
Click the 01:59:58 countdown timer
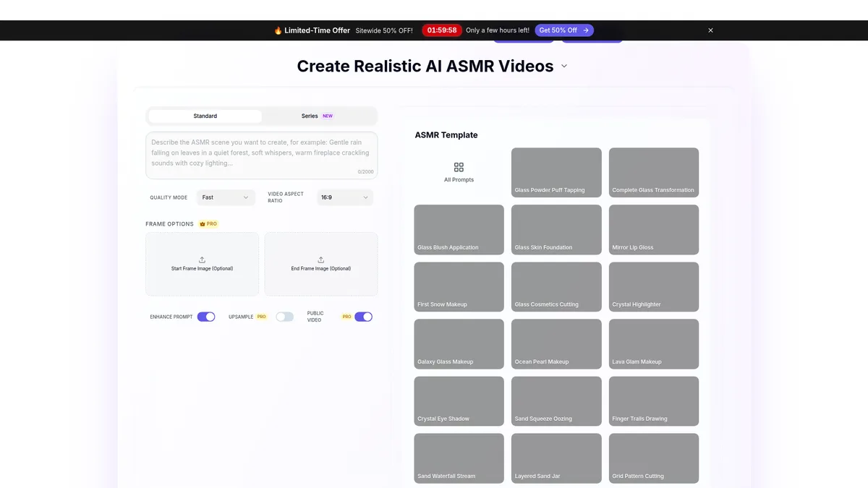[x=442, y=30]
